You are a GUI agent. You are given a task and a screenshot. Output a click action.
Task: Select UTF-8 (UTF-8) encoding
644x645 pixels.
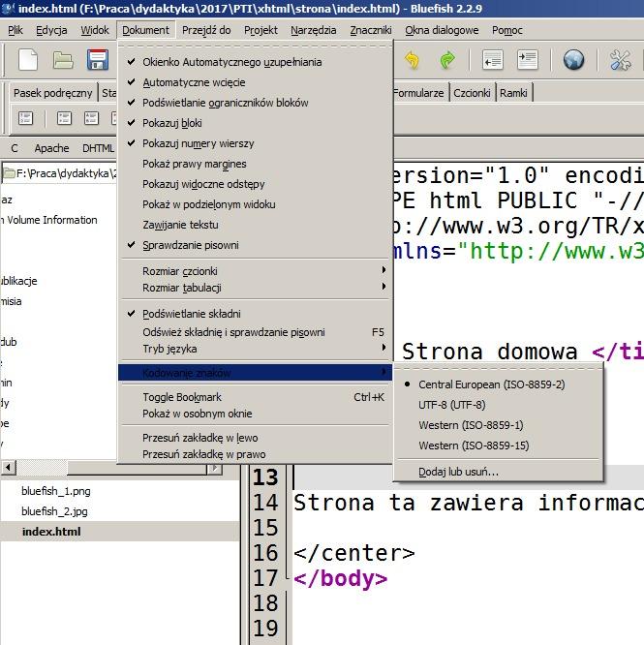point(498,405)
